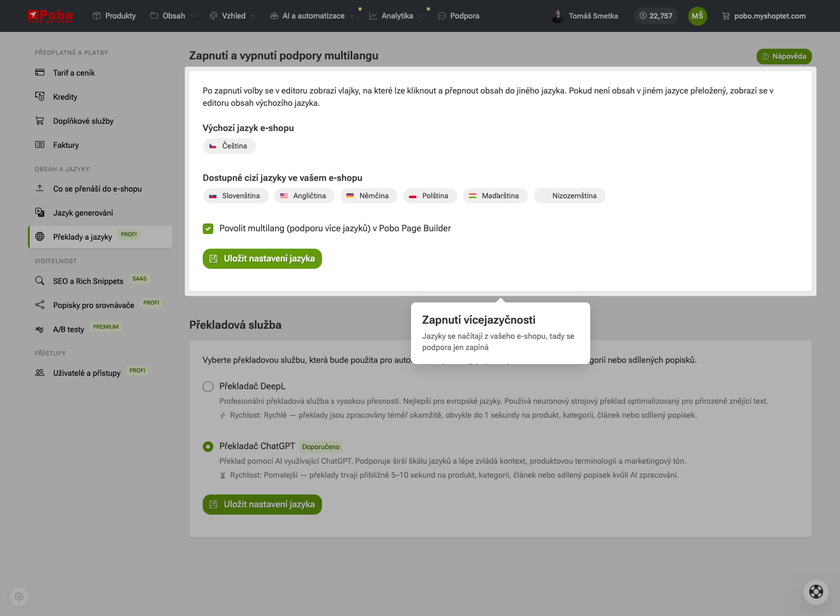Select the Překladač ChatGPT radio button
This screenshot has width=840, height=616.
(208, 446)
